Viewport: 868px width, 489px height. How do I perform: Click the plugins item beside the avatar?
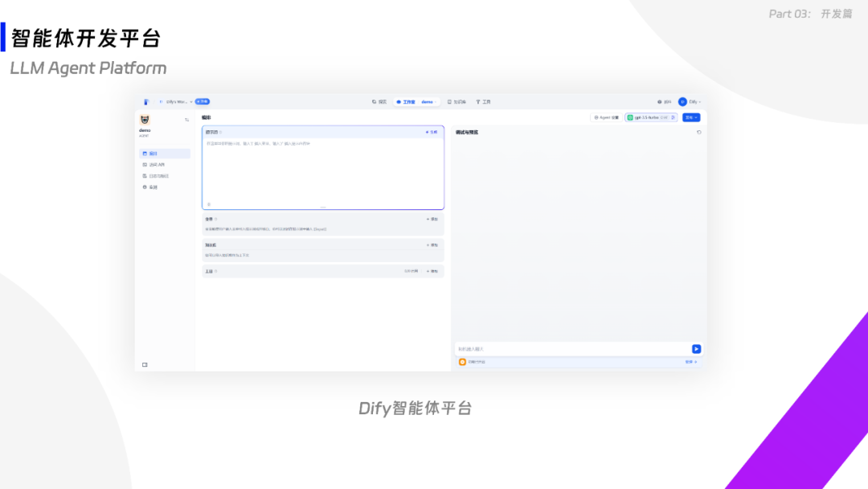(x=665, y=102)
